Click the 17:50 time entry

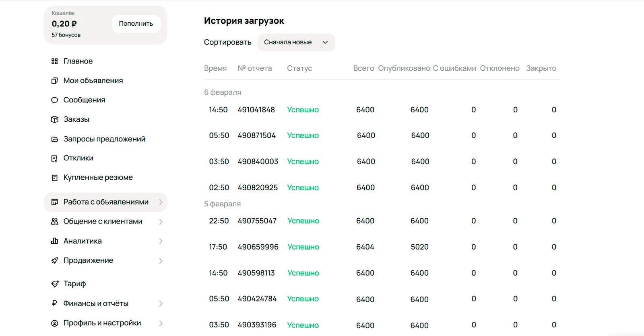coord(218,247)
